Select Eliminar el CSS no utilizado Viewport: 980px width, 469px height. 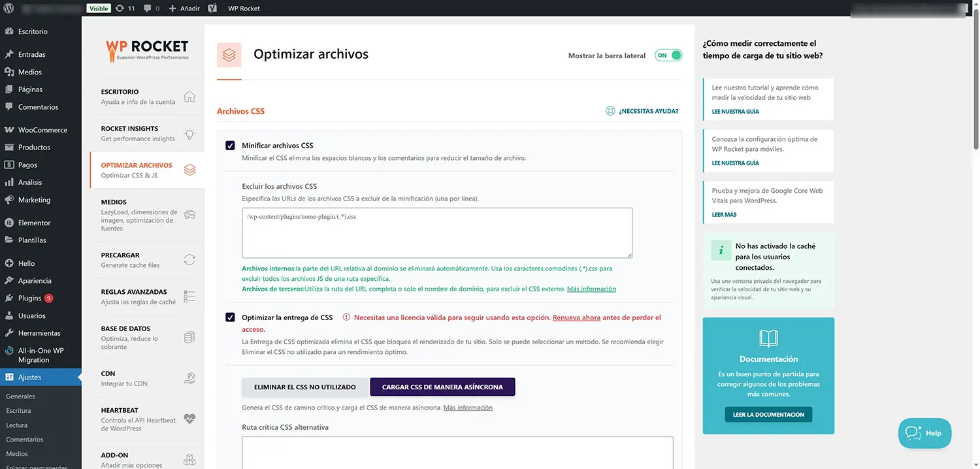pos(304,387)
